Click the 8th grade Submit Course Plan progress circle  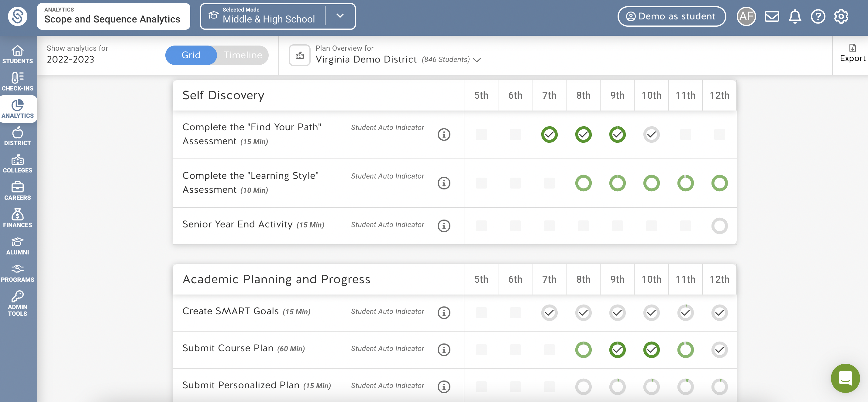(583, 349)
